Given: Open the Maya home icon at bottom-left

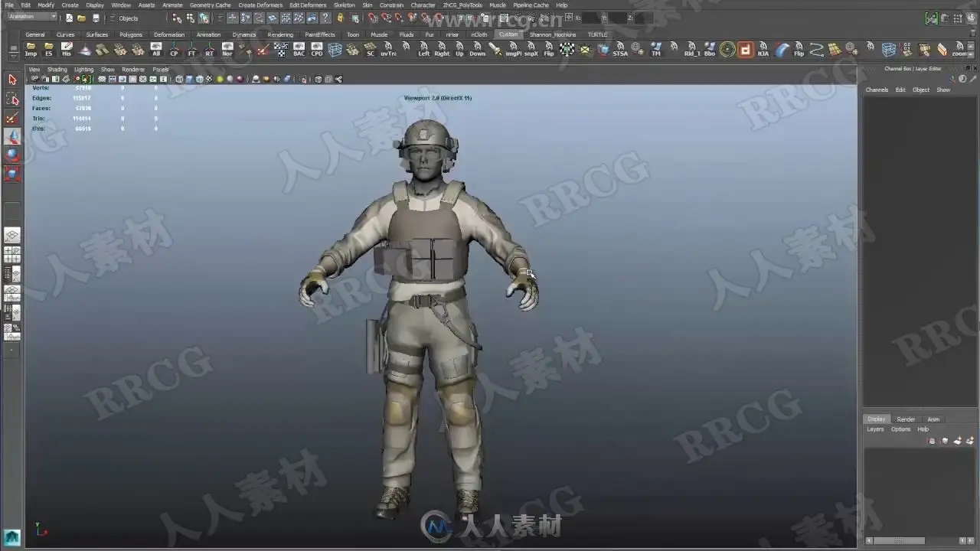Looking at the screenshot, I should coord(11,537).
